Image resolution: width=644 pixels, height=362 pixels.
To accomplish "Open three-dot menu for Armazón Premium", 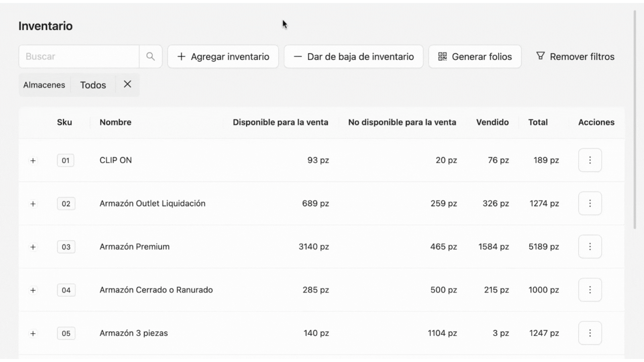I will pyautogui.click(x=590, y=247).
